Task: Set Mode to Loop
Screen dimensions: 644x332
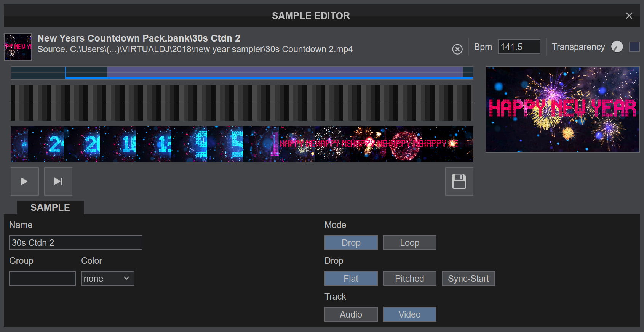Action: pos(409,243)
